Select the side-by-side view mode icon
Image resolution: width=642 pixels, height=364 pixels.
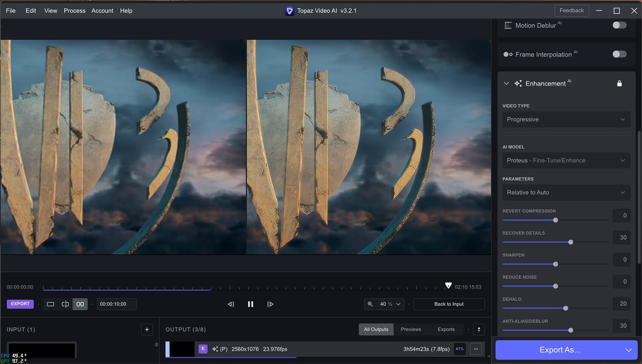[80, 304]
